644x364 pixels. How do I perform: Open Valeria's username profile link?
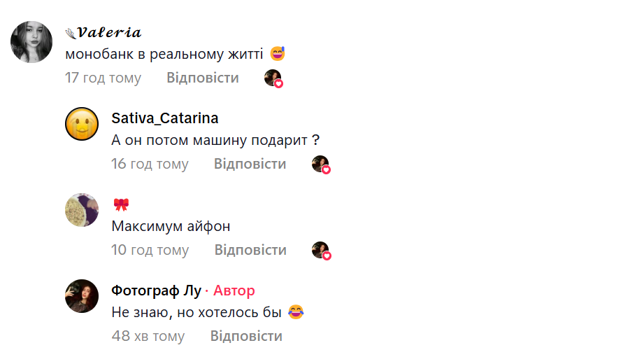tap(109, 33)
